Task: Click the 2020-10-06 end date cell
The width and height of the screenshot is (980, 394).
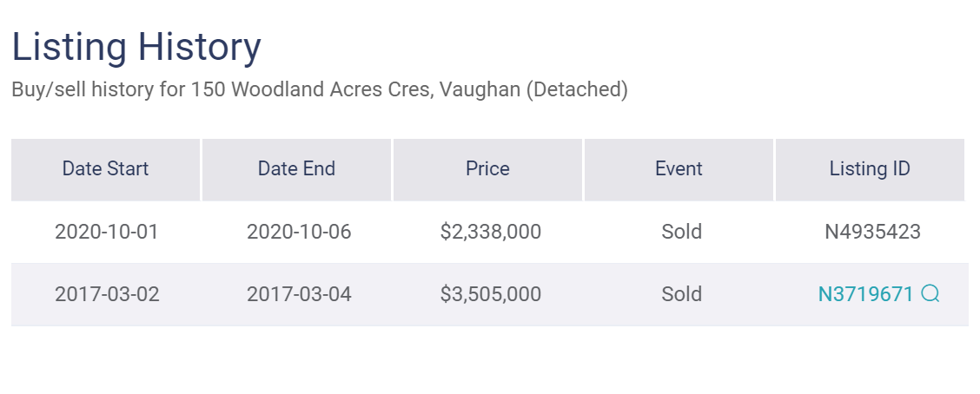Action: click(299, 232)
